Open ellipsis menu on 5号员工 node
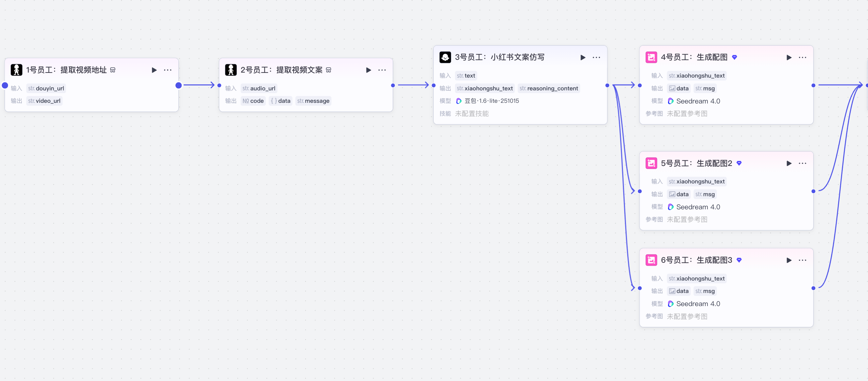Screen dimensions: 868x381 click(x=802, y=164)
